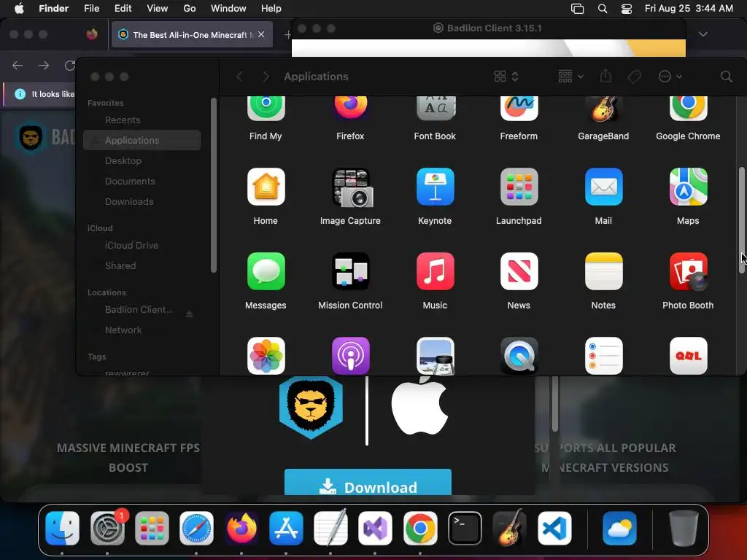
Task: Click the blue Download button
Action: click(x=368, y=482)
